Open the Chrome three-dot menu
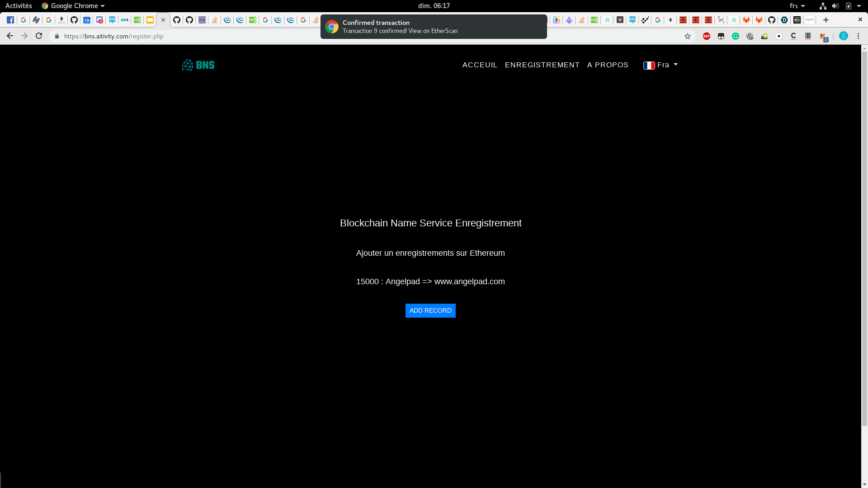 pyautogui.click(x=859, y=36)
